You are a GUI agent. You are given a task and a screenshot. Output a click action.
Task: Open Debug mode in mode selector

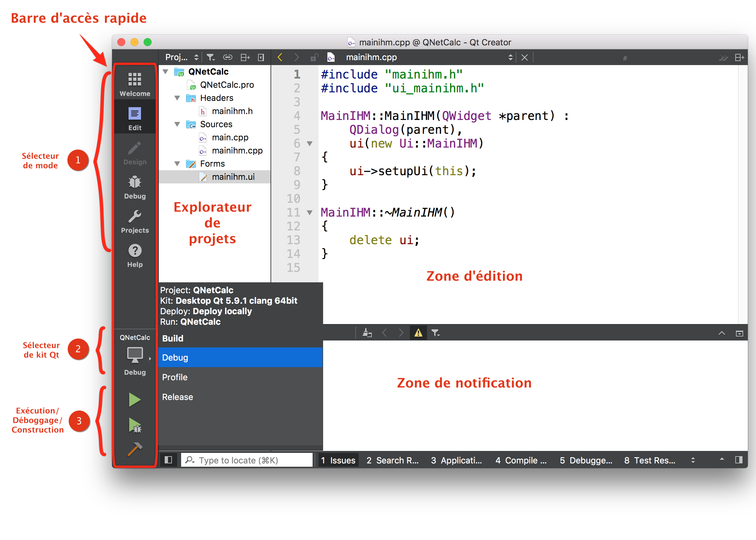135,187
